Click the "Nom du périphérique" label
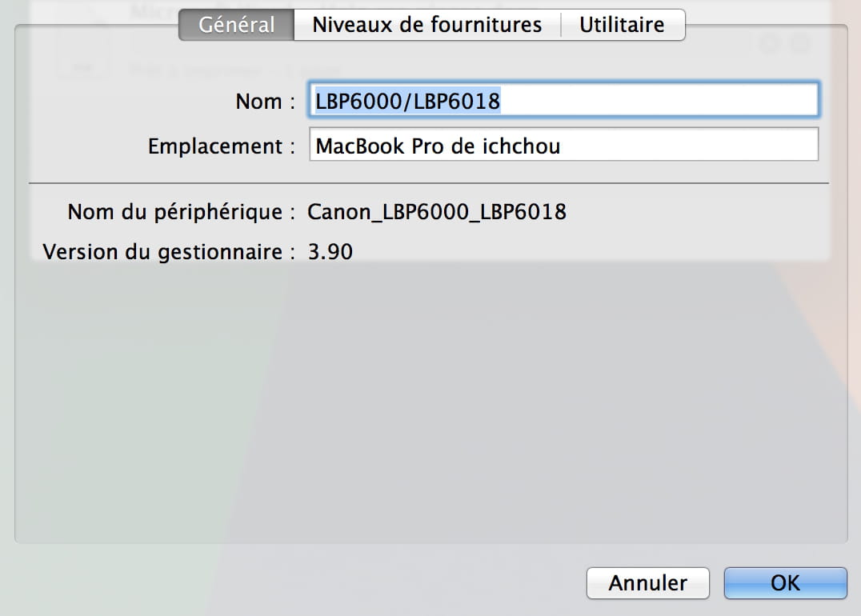 [175, 212]
